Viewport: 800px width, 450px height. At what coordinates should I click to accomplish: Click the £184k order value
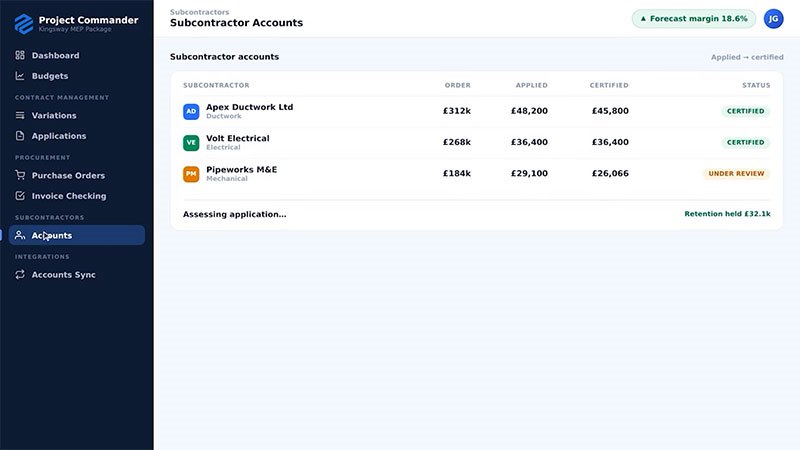click(457, 173)
